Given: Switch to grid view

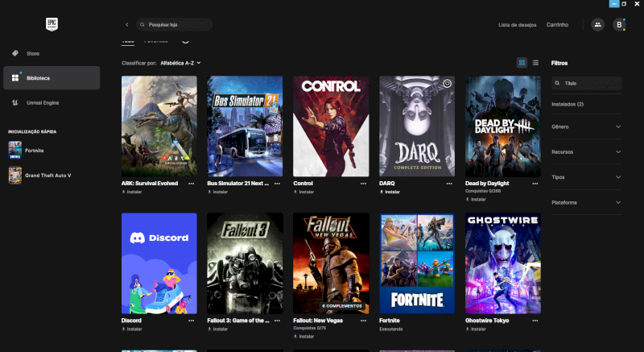Looking at the screenshot, I should [522, 62].
